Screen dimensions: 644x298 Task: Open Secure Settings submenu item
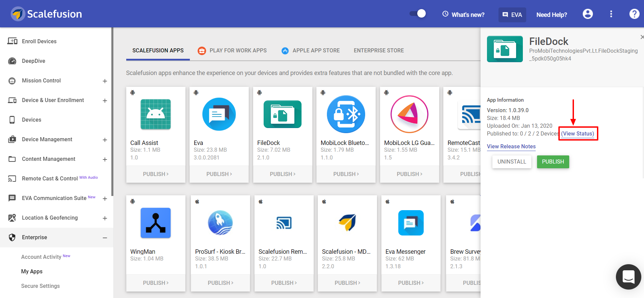pyautogui.click(x=40, y=286)
